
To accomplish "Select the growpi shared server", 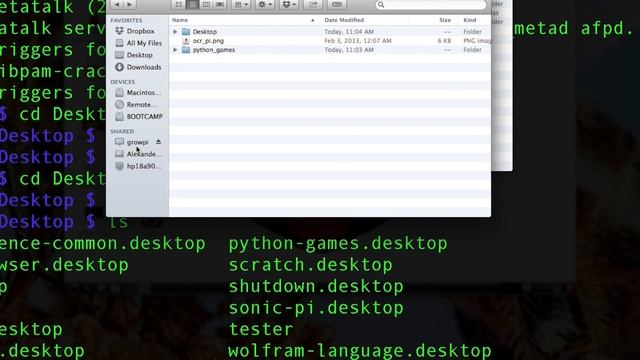I will (137, 142).
